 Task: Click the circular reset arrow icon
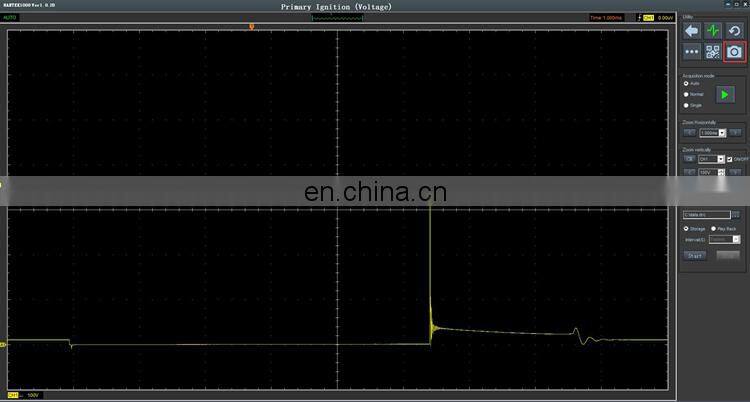tap(734, 30)
